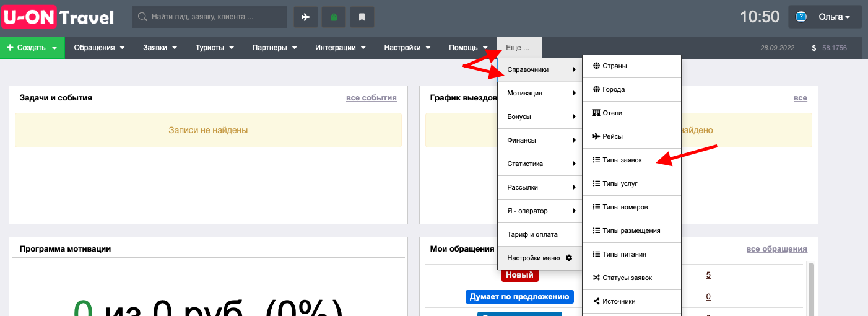The height and width of the screenshot is (316, 868).
Task: Click the Задачи и события heading
Action: pyautogui.click(x=56, y=98)
